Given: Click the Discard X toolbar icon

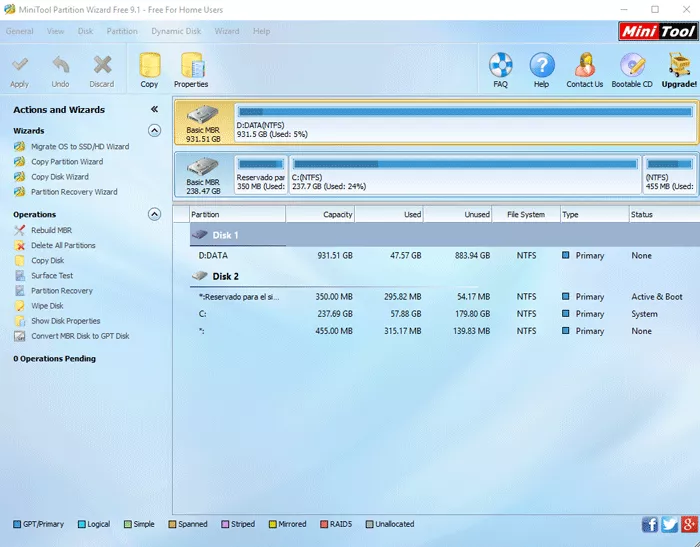Looking at the screenshot, I should (102, 66).
